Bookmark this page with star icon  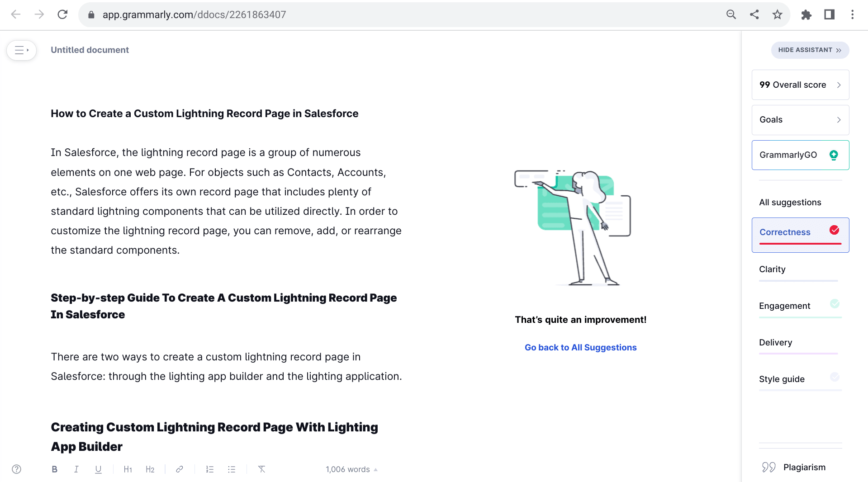(x=777, y=14)
